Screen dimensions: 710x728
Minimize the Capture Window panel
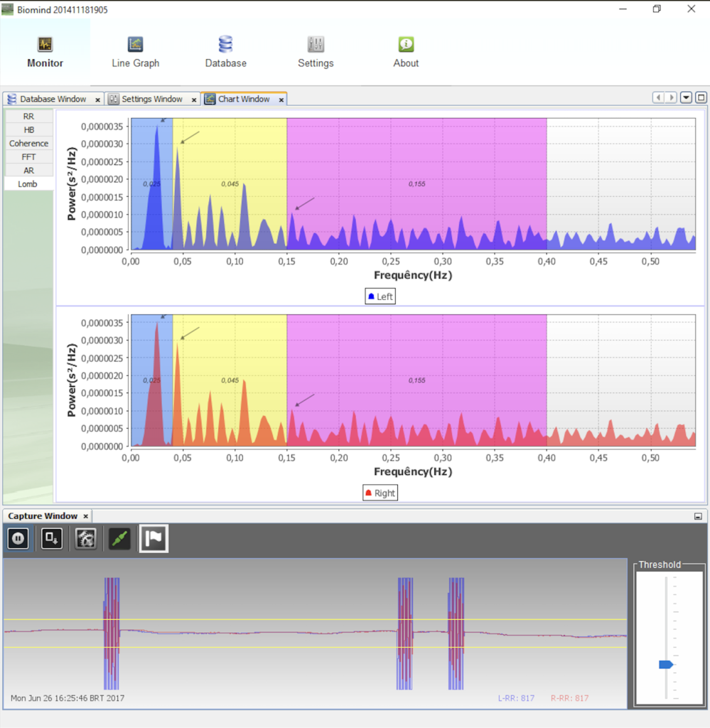coord(698,517)
